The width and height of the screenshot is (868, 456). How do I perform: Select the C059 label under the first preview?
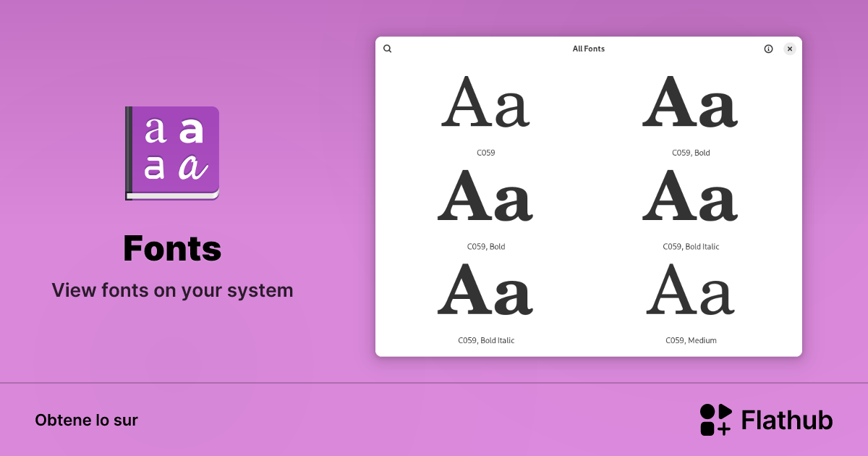[x=485, y=153]
